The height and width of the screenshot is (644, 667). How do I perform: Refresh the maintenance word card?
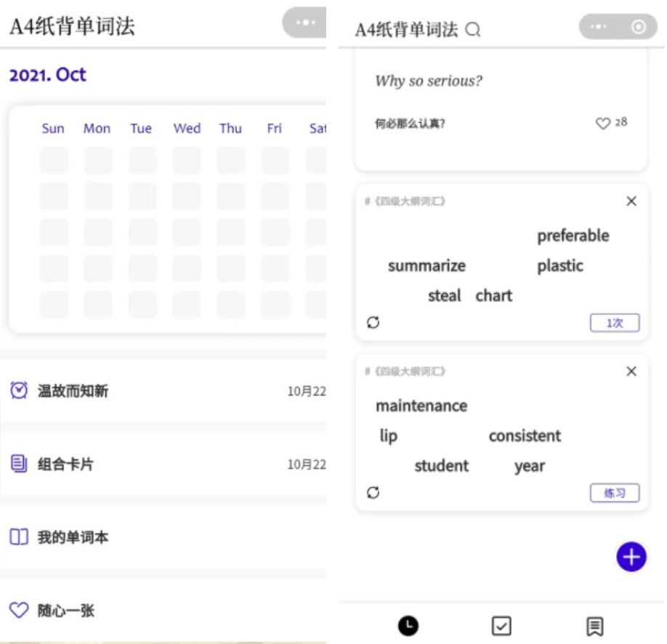click(373, 493)
